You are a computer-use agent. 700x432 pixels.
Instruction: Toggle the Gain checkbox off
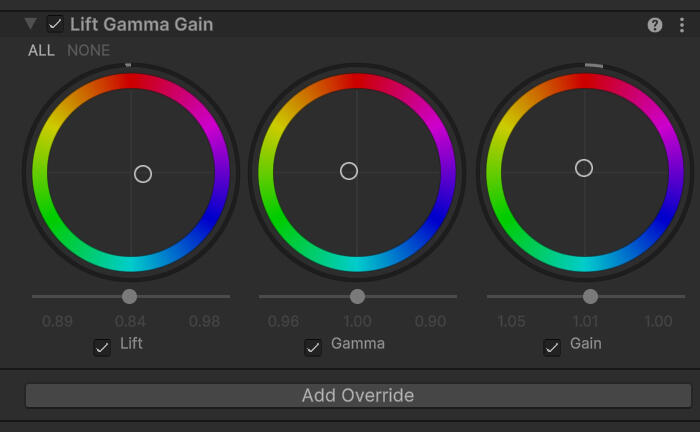(x=552, y=347)
